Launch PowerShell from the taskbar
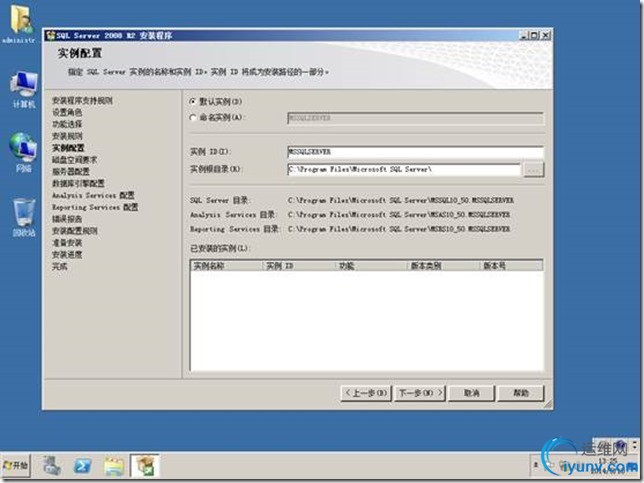The width and height of the screenshot is (644, 483). (82, 466)
